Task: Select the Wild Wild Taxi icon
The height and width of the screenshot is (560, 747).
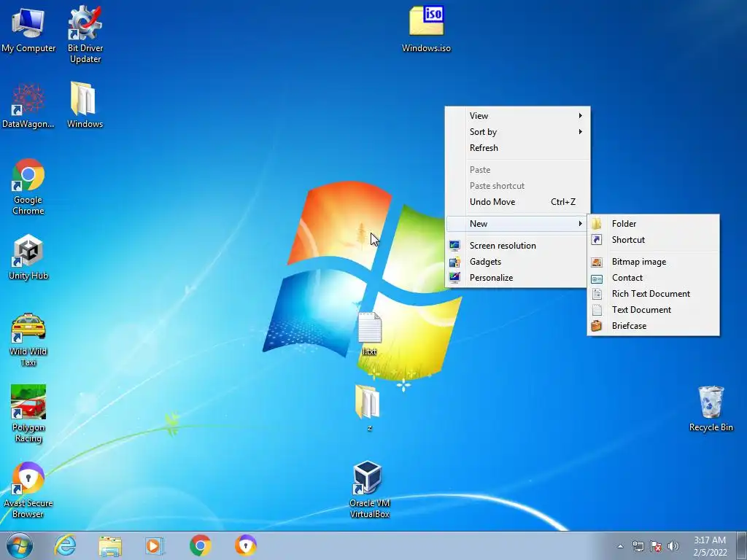Action: tap(28, 340)
